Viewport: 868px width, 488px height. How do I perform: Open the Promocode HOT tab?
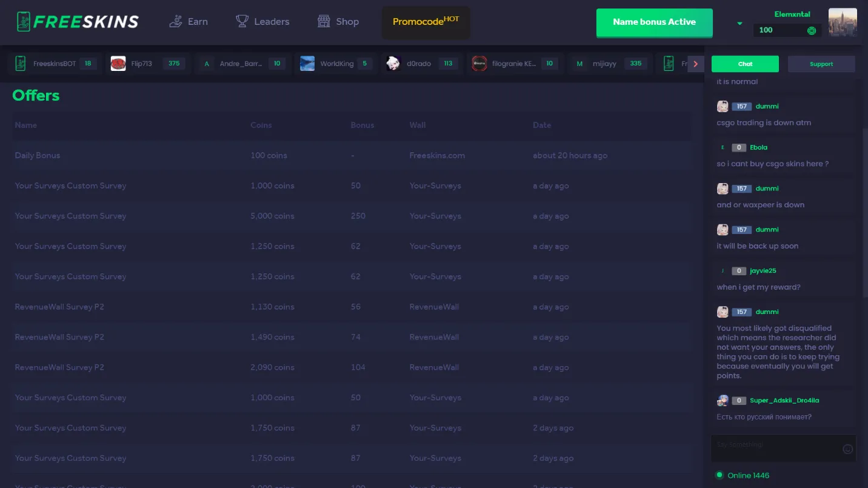click(x=426, y=22)
